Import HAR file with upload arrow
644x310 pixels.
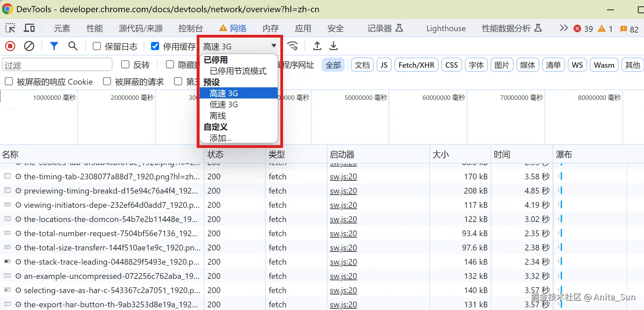[317, 46]
